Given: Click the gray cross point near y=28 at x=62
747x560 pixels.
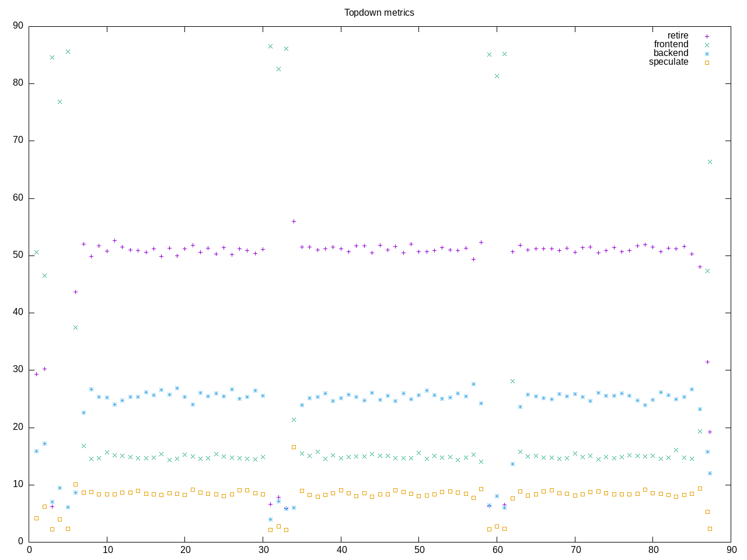Looking at the screenshot, I should pyautogui.click(x=512, y=381).
